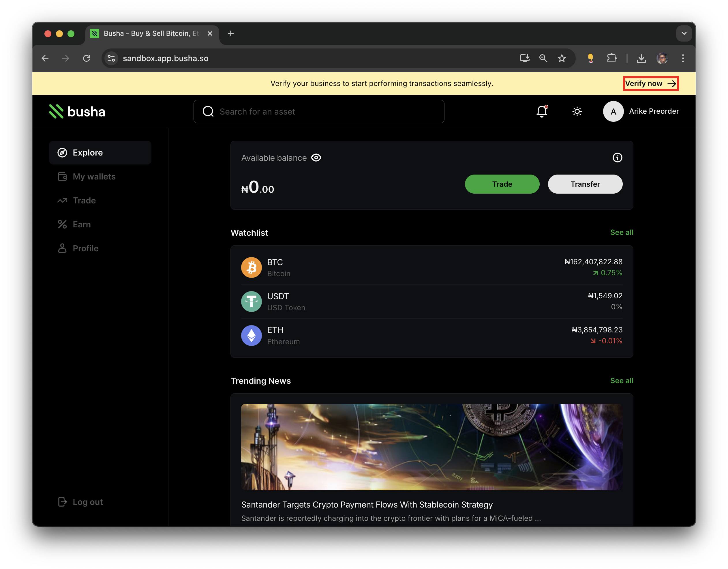Click the Ethereum icon in Watchlist
This screenshot has height=569, width=728.
[251, 335]
